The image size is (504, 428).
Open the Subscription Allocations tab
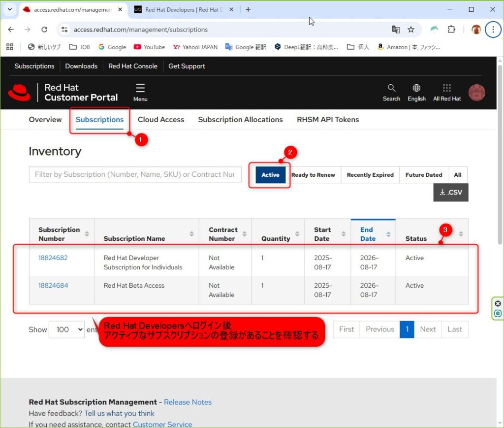(240, 120)
